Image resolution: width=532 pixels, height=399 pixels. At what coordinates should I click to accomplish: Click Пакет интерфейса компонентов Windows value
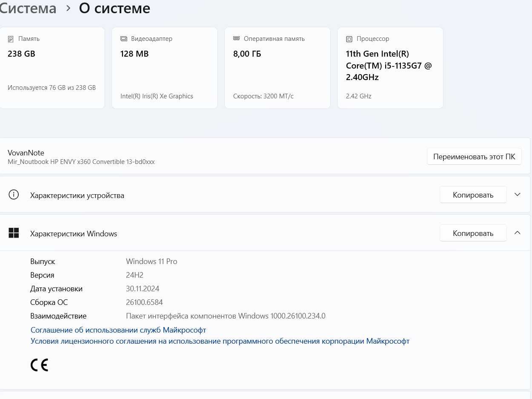pos(226,316)
